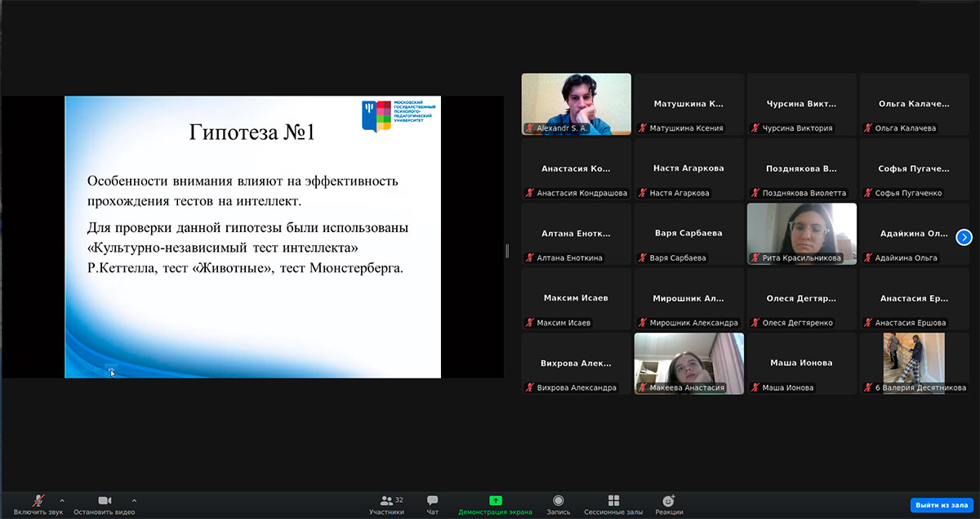Go to next page of participant gallery

[964, 237]
